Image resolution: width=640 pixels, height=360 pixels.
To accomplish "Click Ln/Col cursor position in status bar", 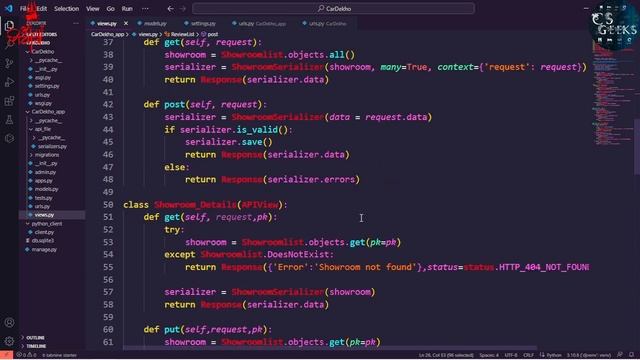I will [x=446, y=355].
